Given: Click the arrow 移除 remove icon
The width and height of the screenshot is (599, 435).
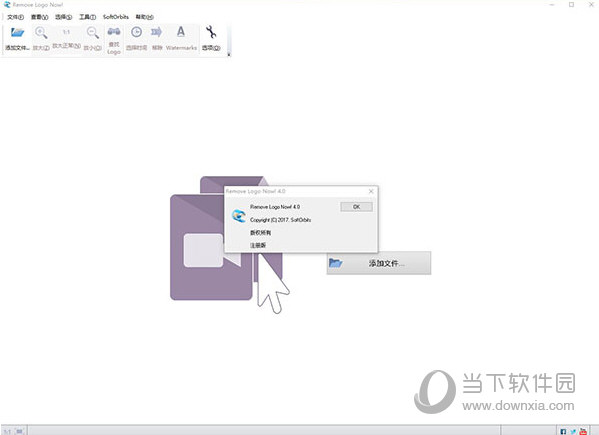Looking at the screenshot, I should tap(157, 32).
